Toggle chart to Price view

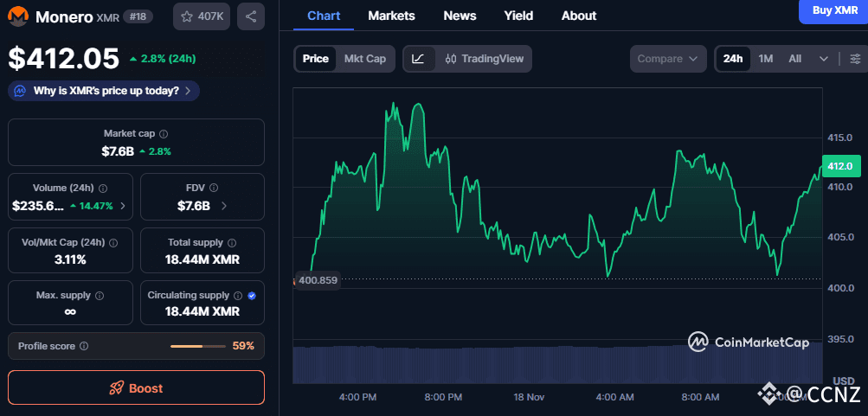tap(315, 59)
